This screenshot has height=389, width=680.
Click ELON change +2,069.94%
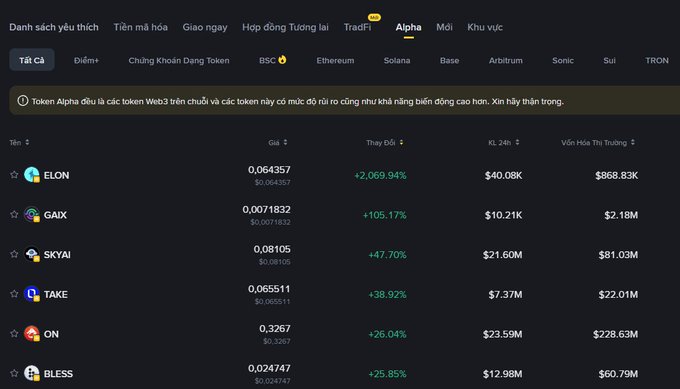380,175
